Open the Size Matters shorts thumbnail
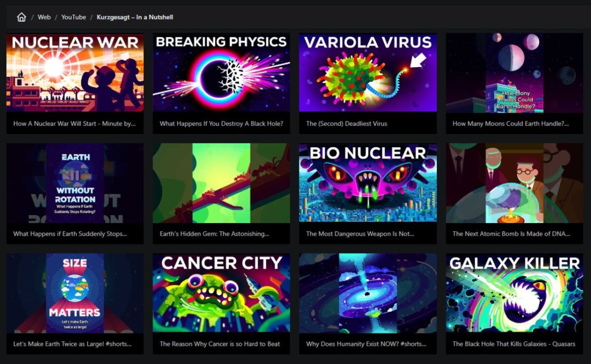Image resolution: width=591 pixels, height=364 pixels. pos(75,294)
